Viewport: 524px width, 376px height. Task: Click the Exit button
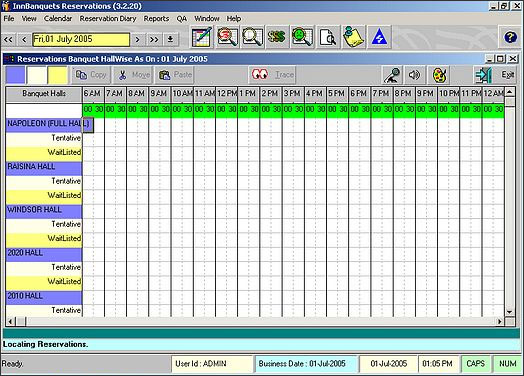point(495,75)
